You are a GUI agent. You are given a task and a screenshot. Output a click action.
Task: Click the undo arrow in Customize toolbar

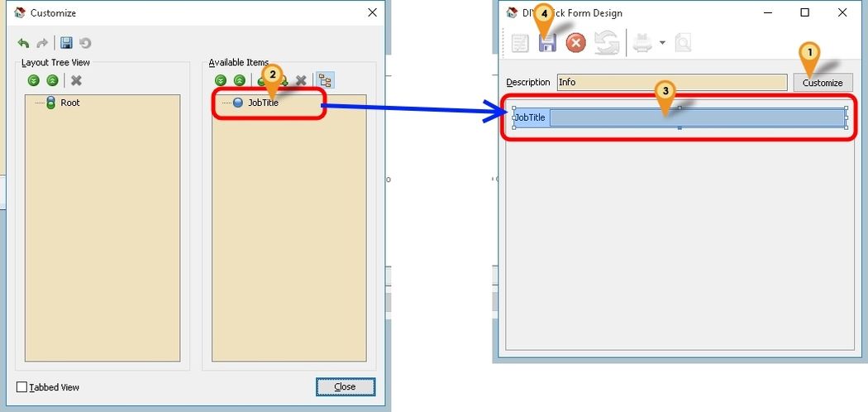tap(23, 43)
